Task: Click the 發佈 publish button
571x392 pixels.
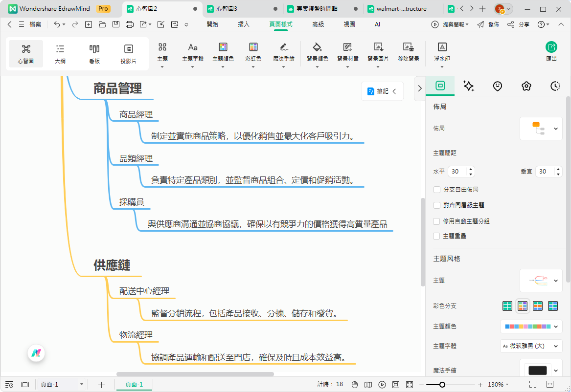Action: coord(488,24)
